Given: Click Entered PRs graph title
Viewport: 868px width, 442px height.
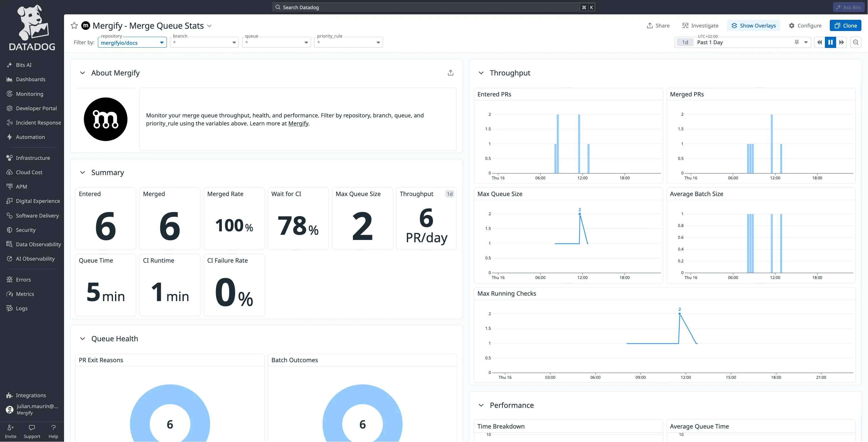Looking at the screenshot, I should point(494,94).
